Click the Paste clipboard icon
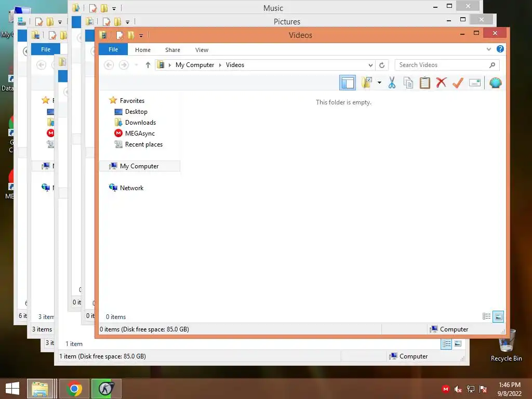532x399 pixels. [424, 83]
